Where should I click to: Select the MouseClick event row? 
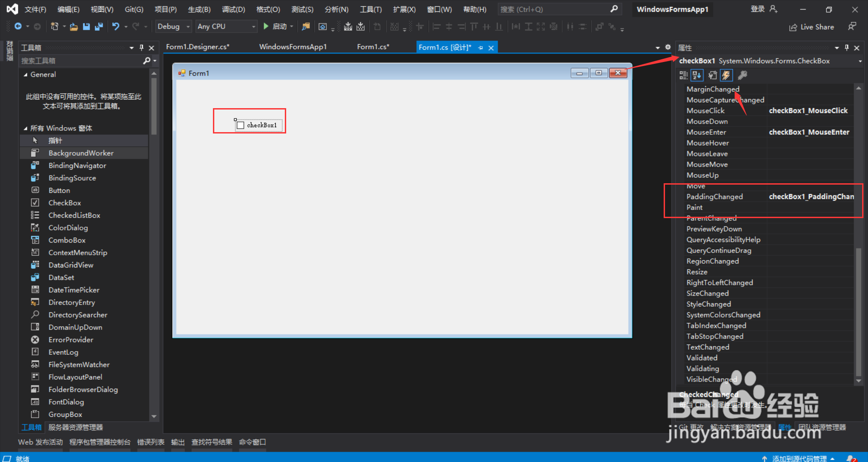pyautogui.click(x=769, y=111)
